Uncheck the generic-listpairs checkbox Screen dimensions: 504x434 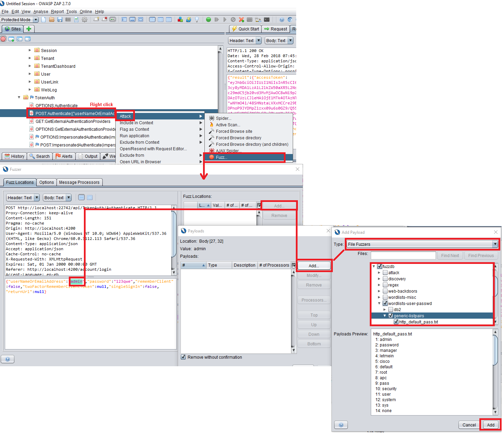point(391,316)
